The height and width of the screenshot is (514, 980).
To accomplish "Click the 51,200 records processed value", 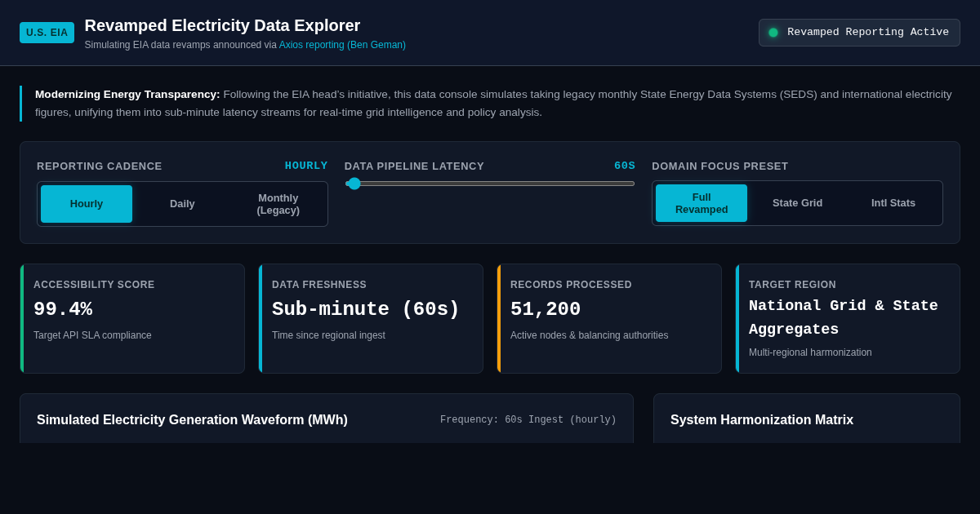I will click(546, 310).
